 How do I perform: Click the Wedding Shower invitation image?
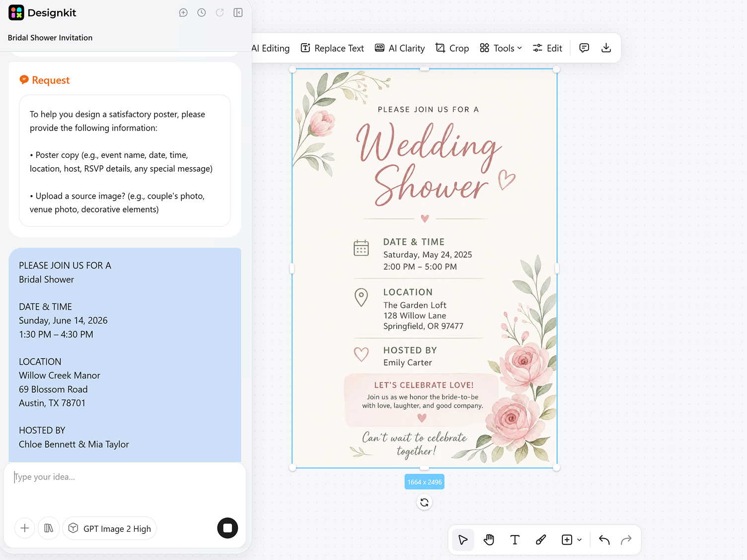425,268
